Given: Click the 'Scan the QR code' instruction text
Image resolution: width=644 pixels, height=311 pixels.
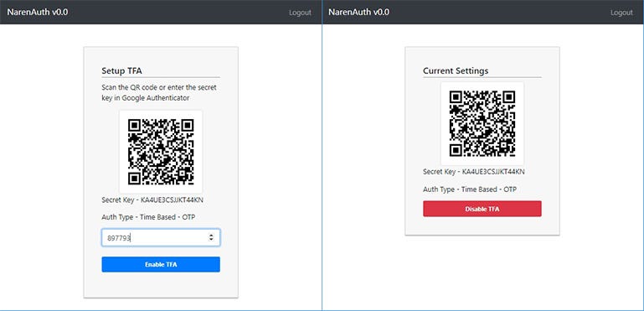Looking at the screenshot, I should (159, 92).
